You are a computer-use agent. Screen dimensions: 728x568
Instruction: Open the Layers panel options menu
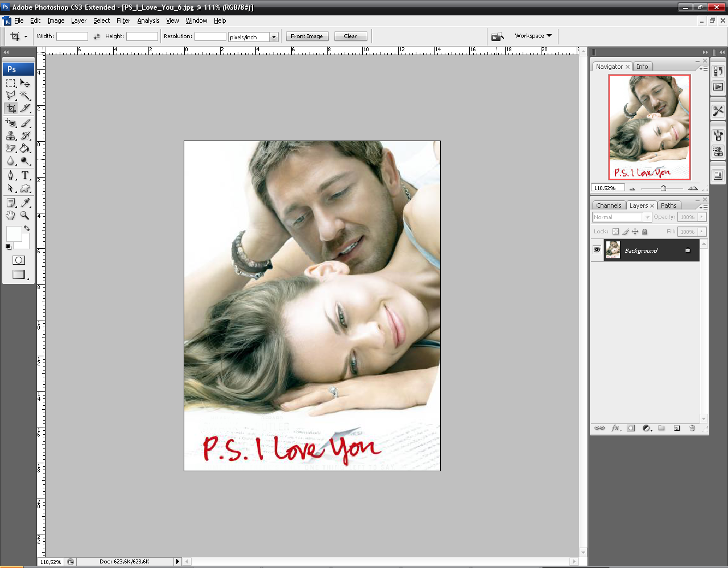[704, 207]
